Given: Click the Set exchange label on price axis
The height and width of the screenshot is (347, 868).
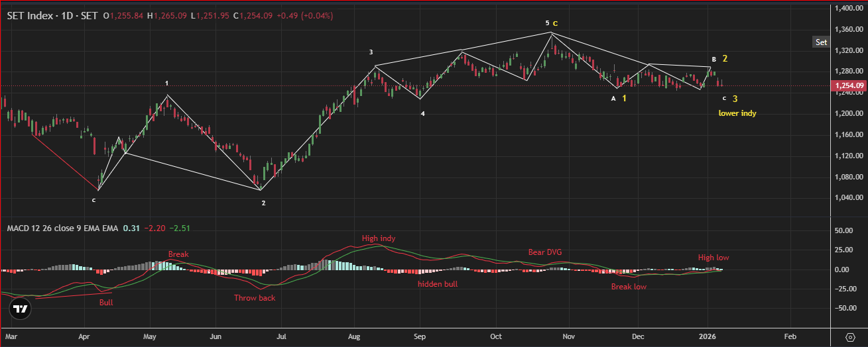Looking at the screenshot, I should click(x=821, y=42).
